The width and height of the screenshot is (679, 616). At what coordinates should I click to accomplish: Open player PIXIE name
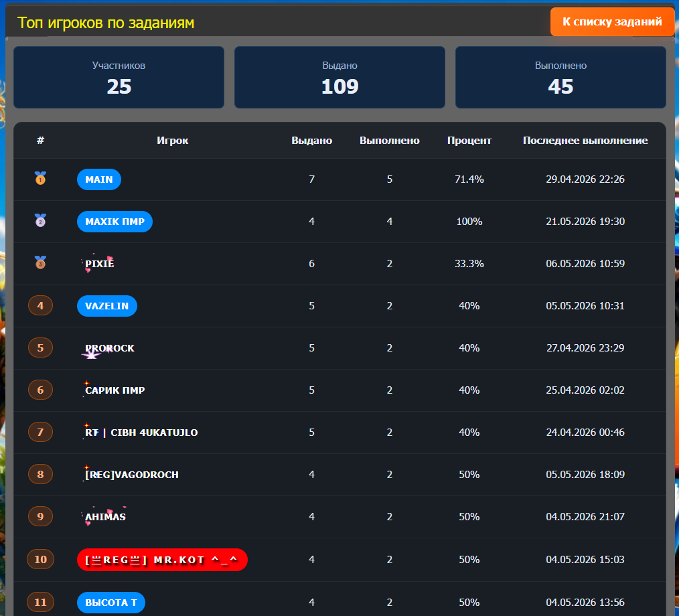(100, 264)
